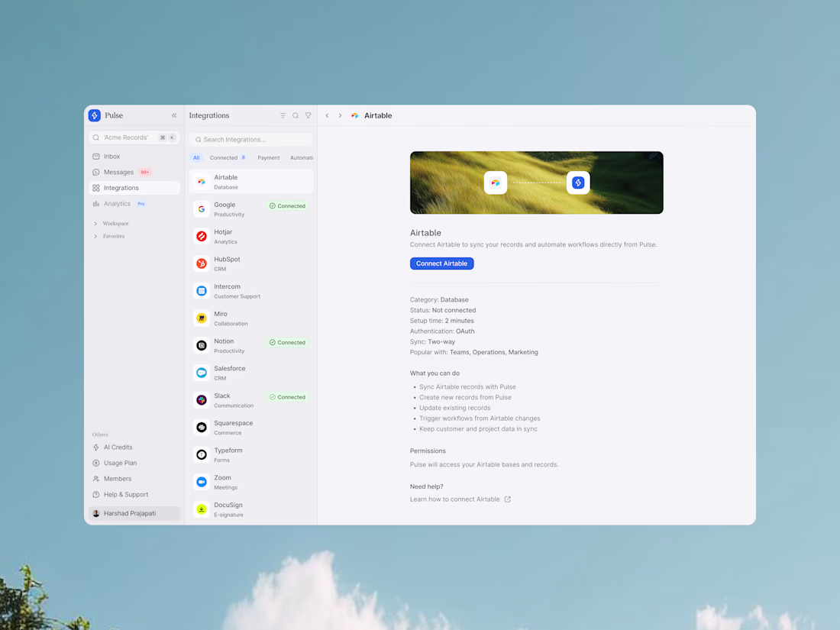Expand the Favorites section
840x630 pixels.
click(109, 236)
